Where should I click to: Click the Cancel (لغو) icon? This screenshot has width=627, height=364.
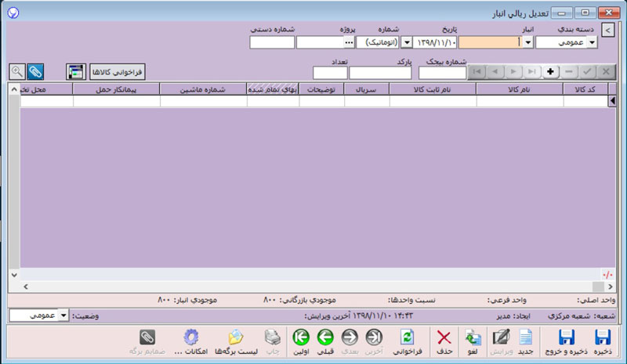[x=473, y=341]
